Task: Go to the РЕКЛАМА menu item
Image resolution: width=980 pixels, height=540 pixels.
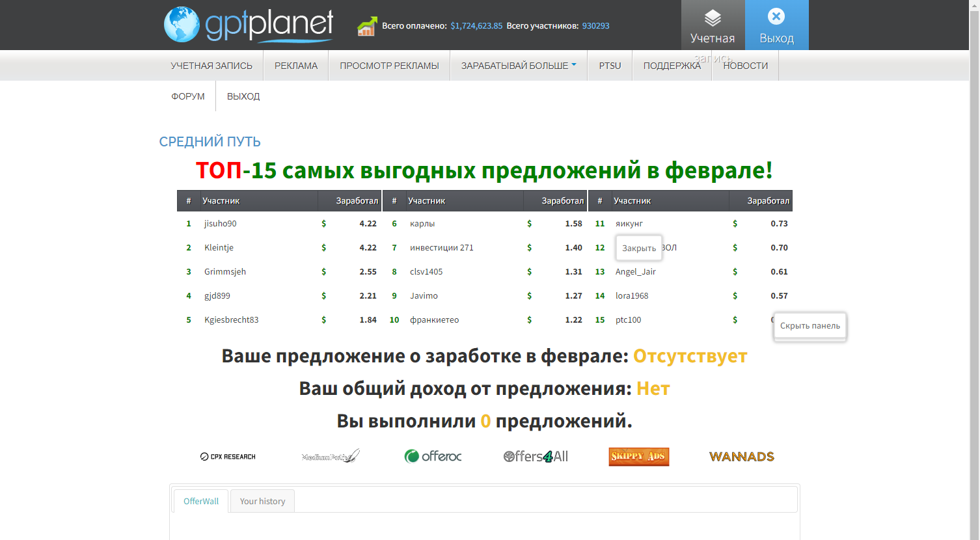Action: 296,66
